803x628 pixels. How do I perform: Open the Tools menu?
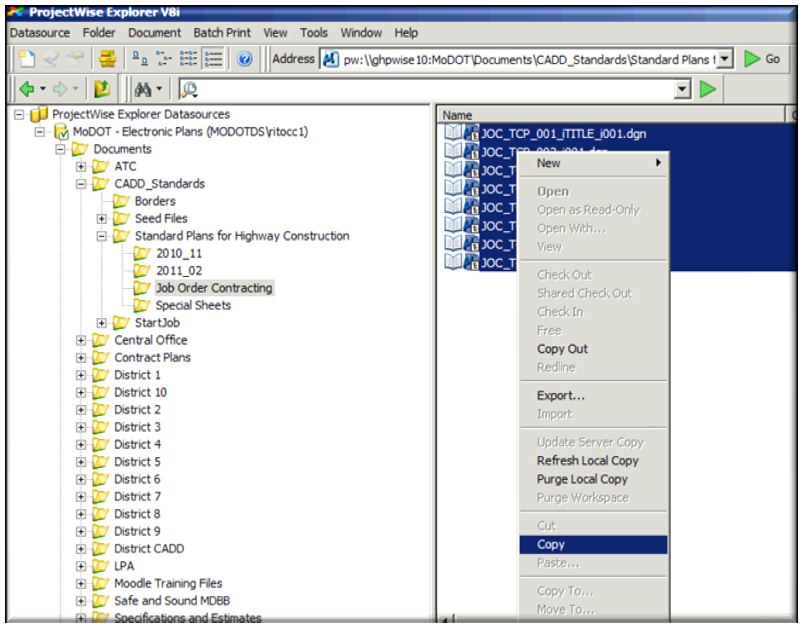(313, 33)
